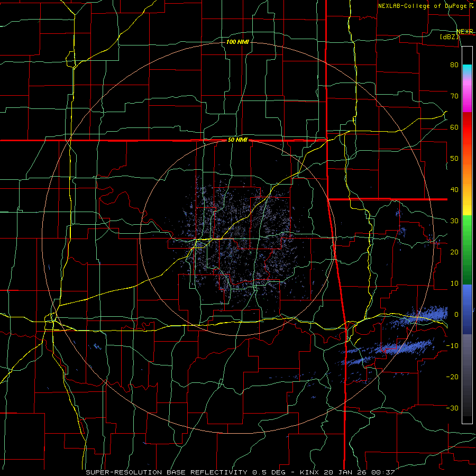Click the Super-Resolution Base Reflectivity caption at bottom
This screenshot has width=476, height=476.
point(241,472)
